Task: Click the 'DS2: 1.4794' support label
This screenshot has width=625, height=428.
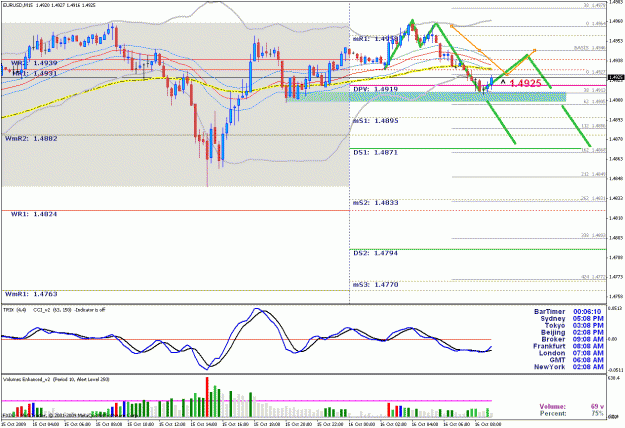Action: tap(375, 253)
